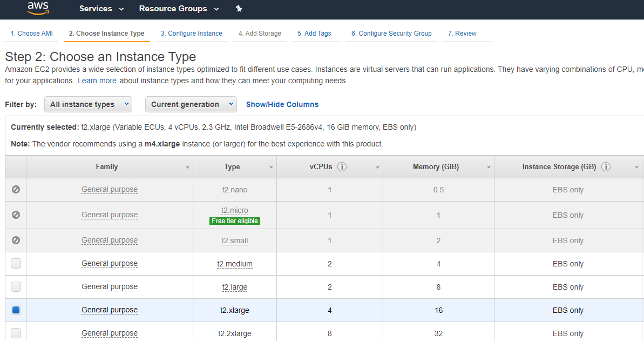Viewport: 644px width, 341px height.
Task: Go to 5. Add Tags step
Action: pos(314,34)
